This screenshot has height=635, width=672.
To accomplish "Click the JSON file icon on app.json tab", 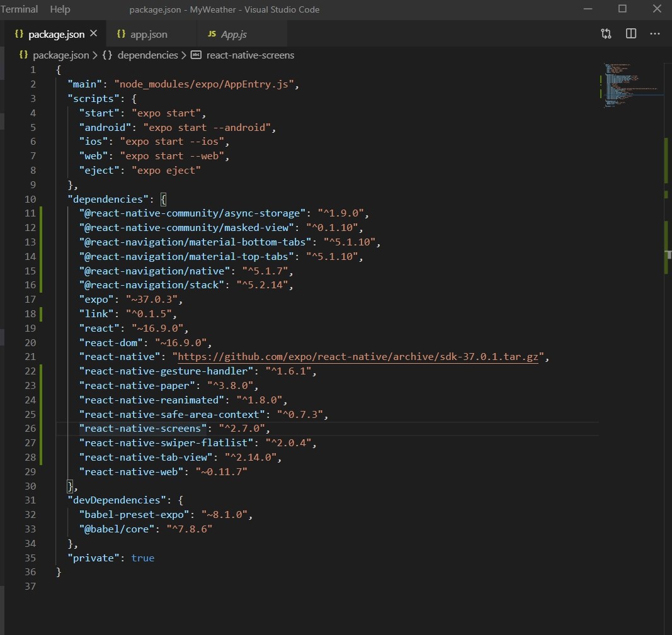I will point(122,34).
